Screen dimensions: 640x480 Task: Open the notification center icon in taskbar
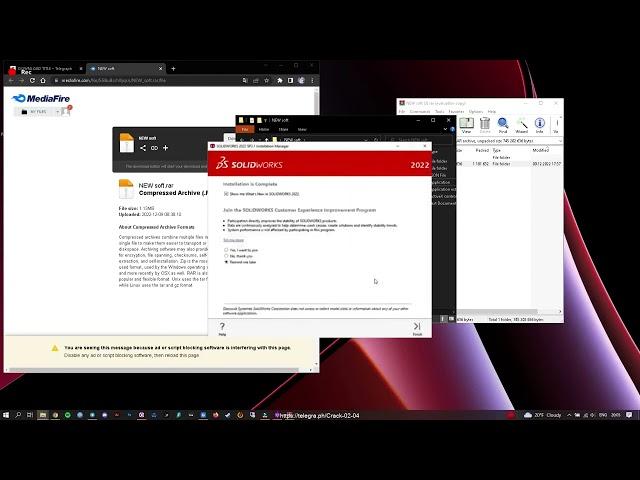coord(629,415)
